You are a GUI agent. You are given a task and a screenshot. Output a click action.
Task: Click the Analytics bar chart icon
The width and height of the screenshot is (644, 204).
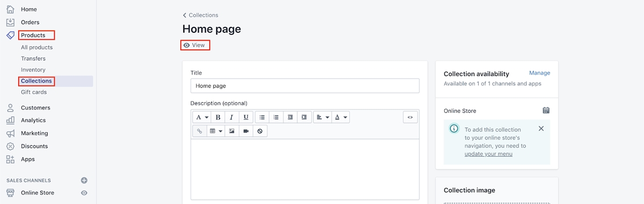10,120
